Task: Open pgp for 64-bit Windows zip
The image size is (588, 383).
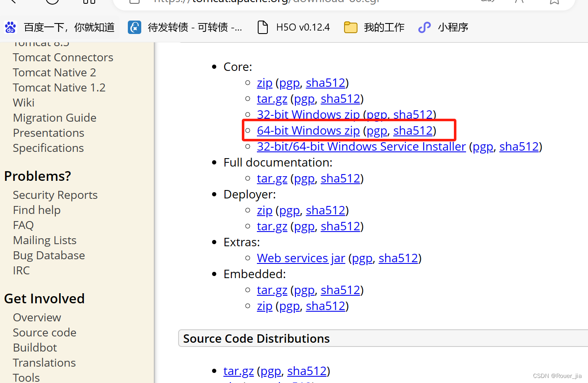Action: [377, 131]
